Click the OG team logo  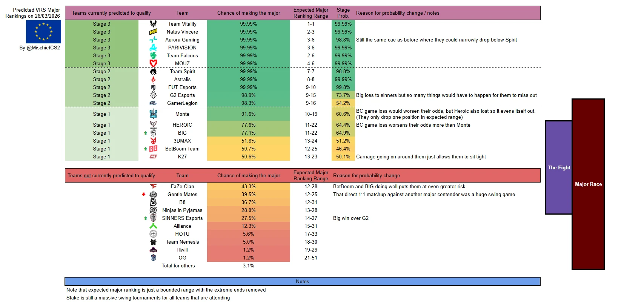pyautogui.click(x=153, y=258)
